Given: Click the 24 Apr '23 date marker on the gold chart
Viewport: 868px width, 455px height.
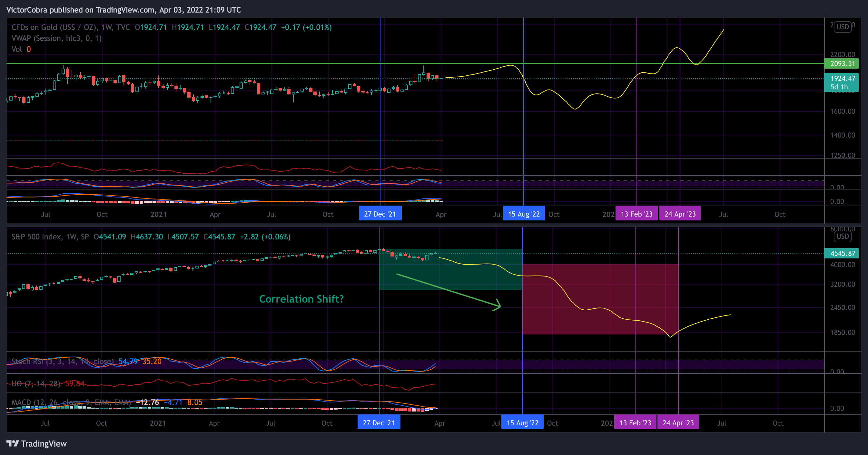Looking at the screenshot, I should 680,214.
